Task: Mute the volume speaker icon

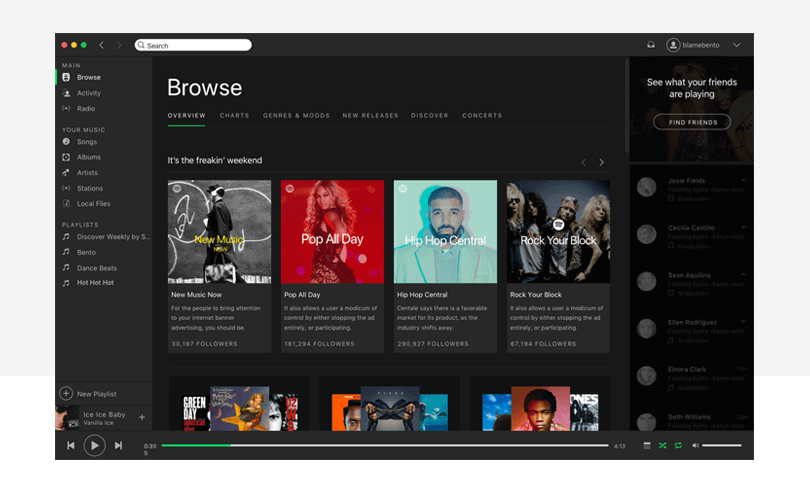Action: click(695, 445)
